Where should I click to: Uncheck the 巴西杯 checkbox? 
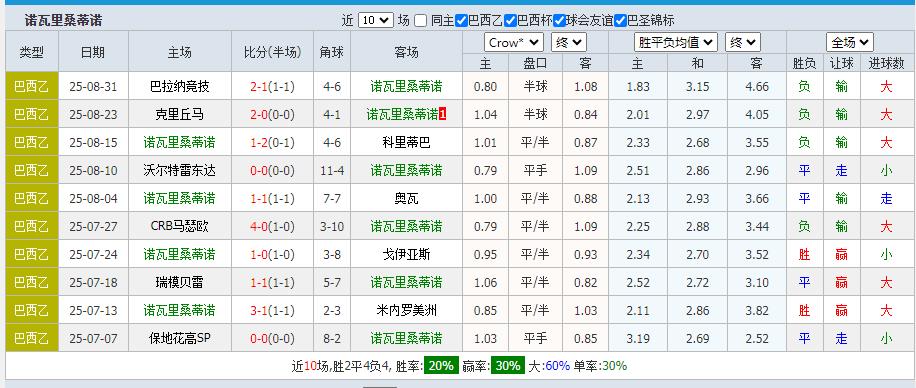click(x=510, y=20)
